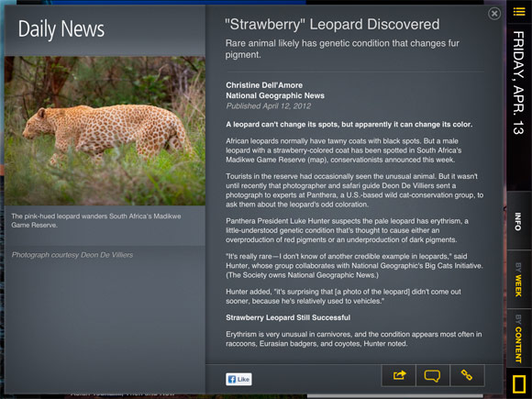Click the National Geographic News byline
This screenshot has height=399, width=532.
(x=275, y=95)
